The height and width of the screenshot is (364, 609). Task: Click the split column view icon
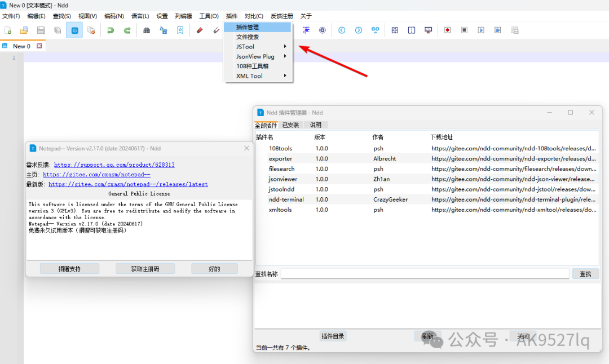pyautogui.click(x=411, y=30)
